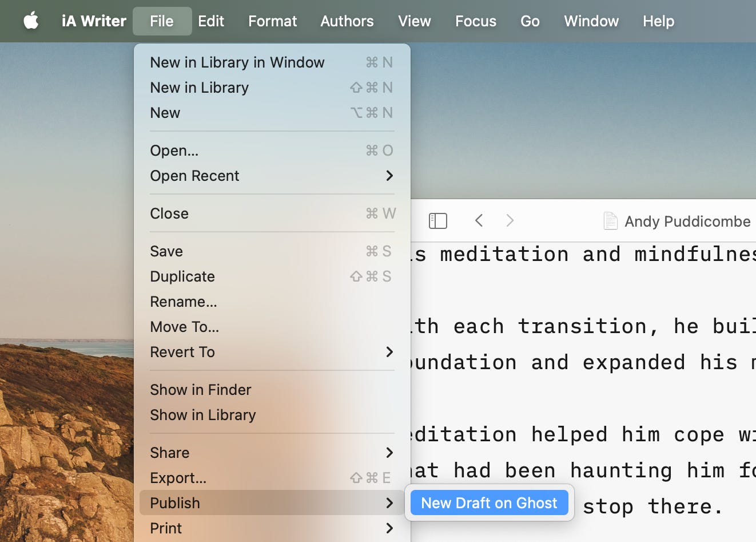Open the Window menu
756x542 pixels.
[x=591, y=21]
